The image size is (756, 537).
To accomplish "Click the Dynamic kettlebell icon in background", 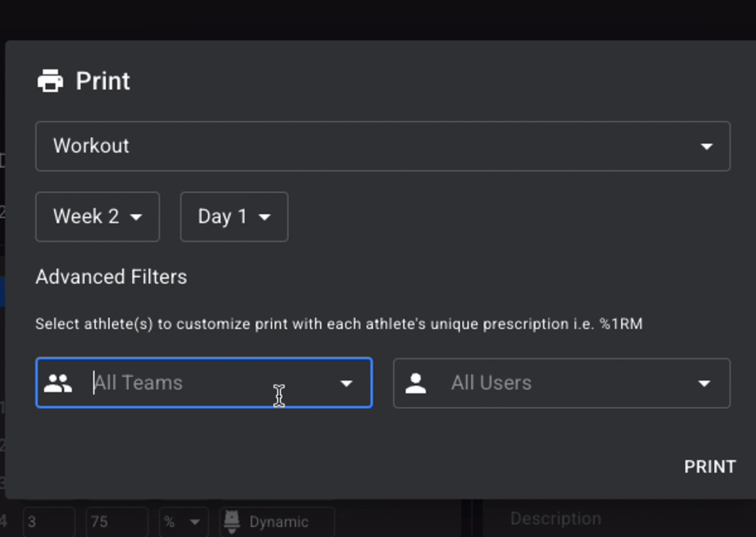I will [232, 522].
